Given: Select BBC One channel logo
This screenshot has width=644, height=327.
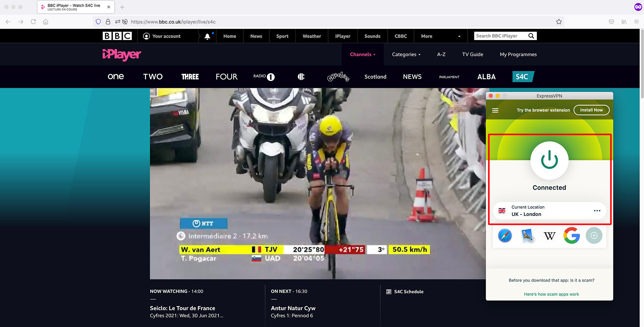Looking at the screenshot, I should [x=116, y=77].
